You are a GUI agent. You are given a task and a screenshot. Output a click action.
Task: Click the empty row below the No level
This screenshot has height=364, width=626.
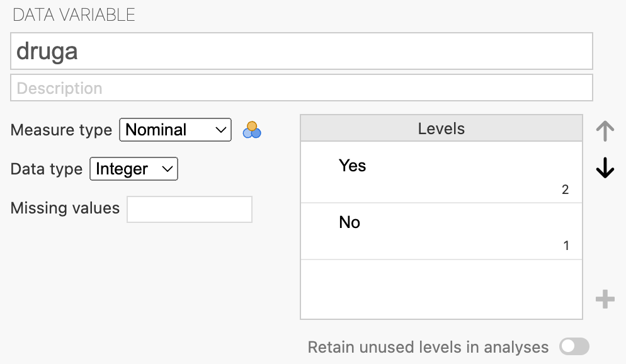(441, 288)
